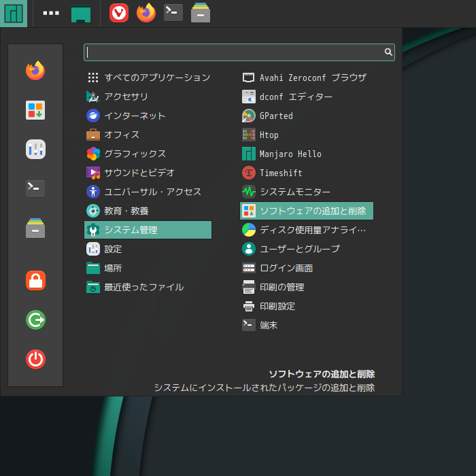Open ログイン画面 settings
Image resolution: width=476 pixels, height=476 pixels.
click(x=307, y=268)
